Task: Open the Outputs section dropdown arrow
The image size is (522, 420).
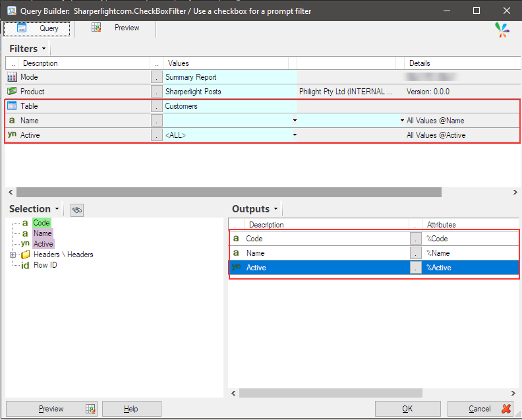Action: click(x=275, y=209)
